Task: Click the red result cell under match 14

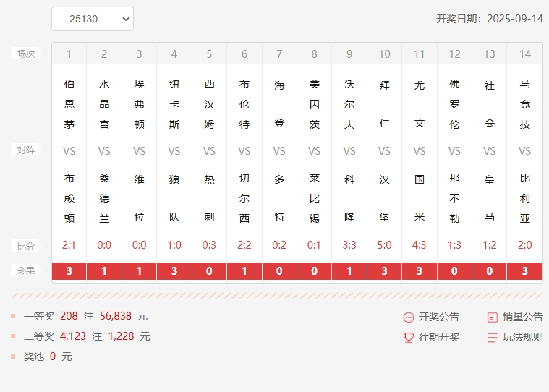Action: pyautogui.click(x=524, y=271)
